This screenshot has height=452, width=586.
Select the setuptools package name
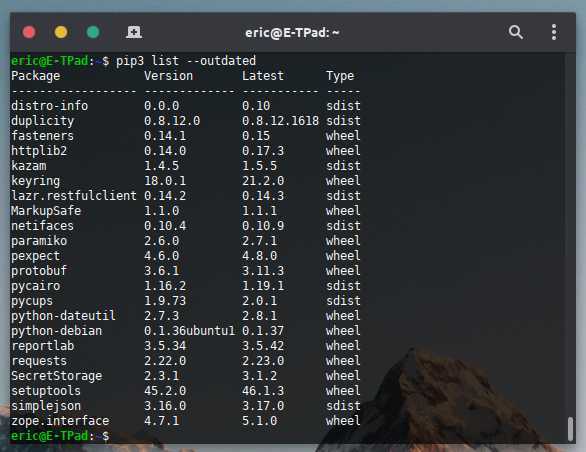46,391
